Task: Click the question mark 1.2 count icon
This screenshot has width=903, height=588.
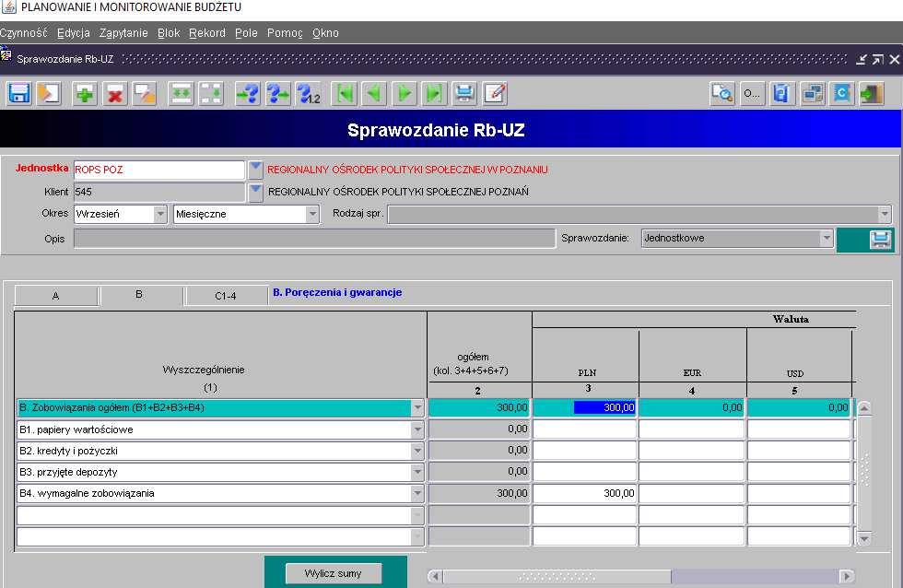Action: pyautogui.click(x=308, y=93)
